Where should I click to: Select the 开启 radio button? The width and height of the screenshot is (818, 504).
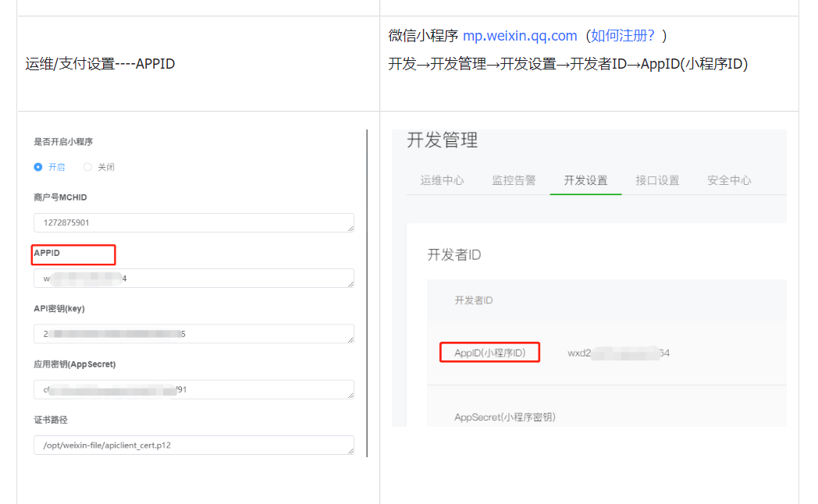coord(38,167)
